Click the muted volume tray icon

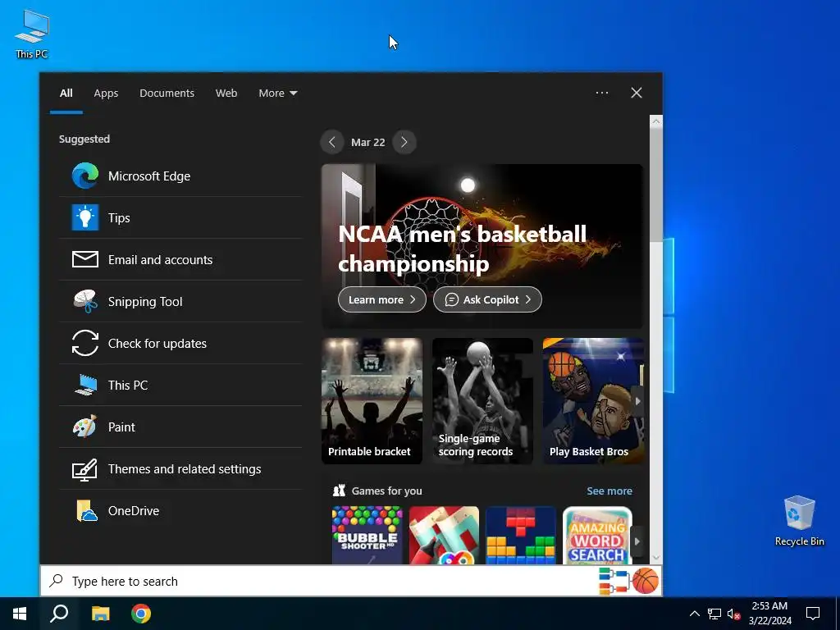coord(733,614)
